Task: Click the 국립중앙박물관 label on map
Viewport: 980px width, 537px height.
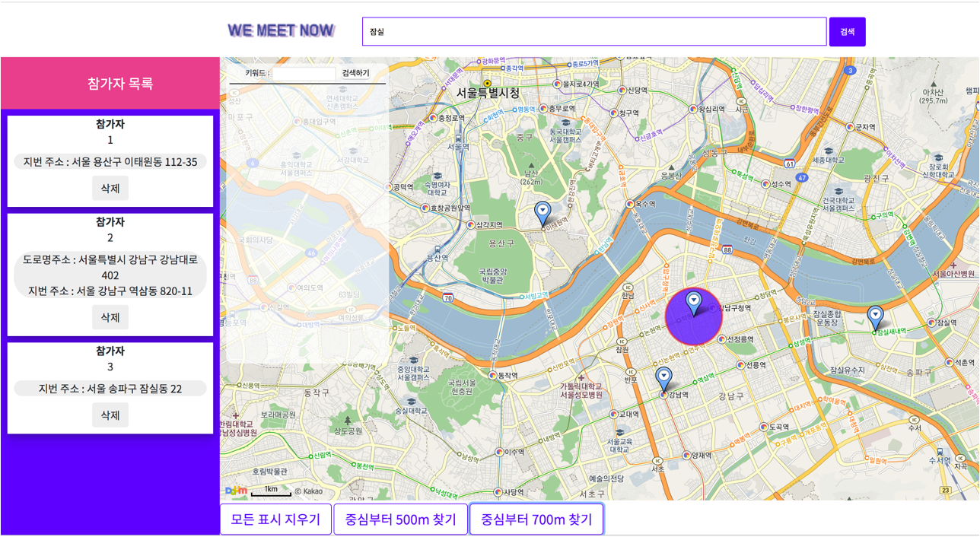Action: 494,275
